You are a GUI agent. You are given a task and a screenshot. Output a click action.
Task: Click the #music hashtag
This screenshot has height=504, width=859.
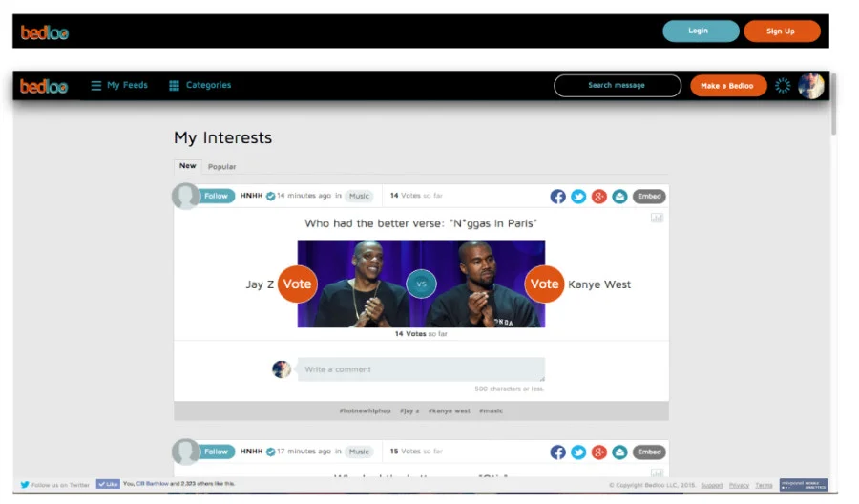click(x=491, y=410)
